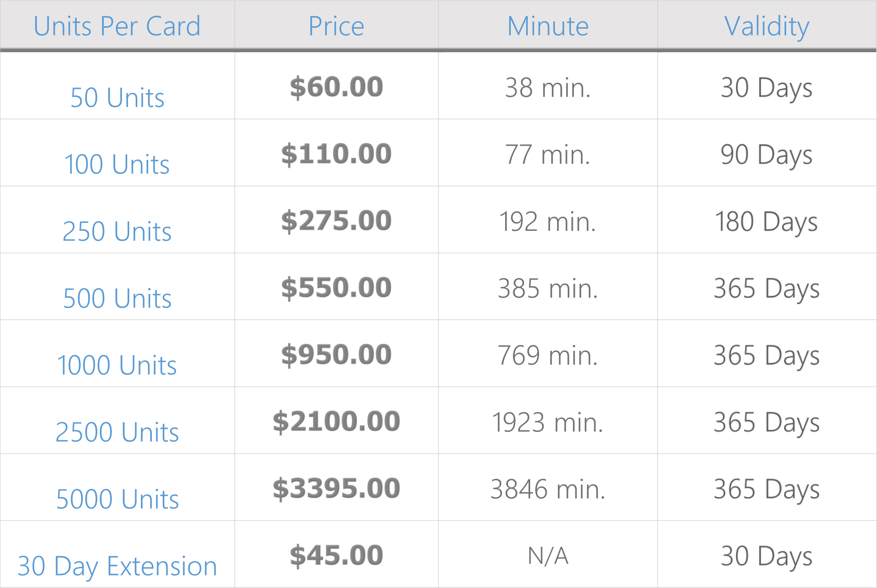Select the $275.00 price
The height and width of the screenshot is (588, 877).
click(x=336, y=221)
